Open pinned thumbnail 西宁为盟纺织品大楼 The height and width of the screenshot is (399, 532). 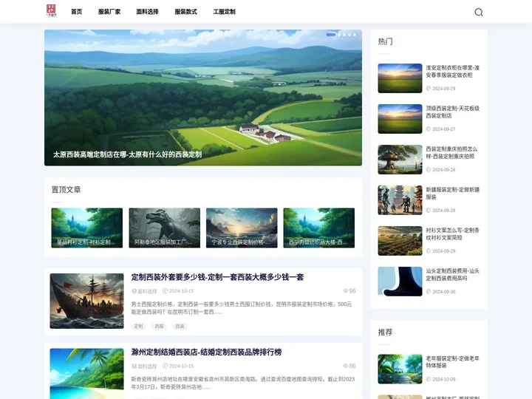tap(319, 228)
